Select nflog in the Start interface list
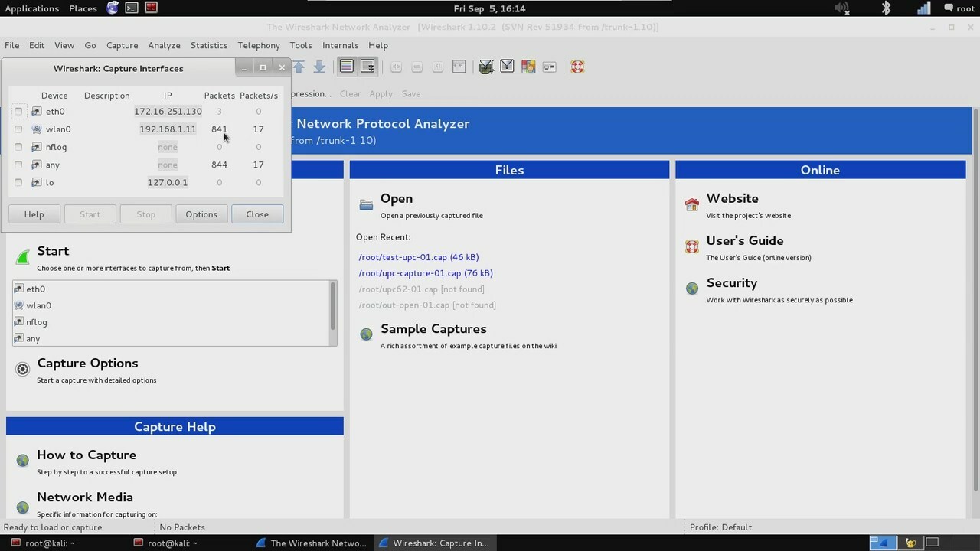Viewport: 980px width, 551px height. tap(171, 322)
